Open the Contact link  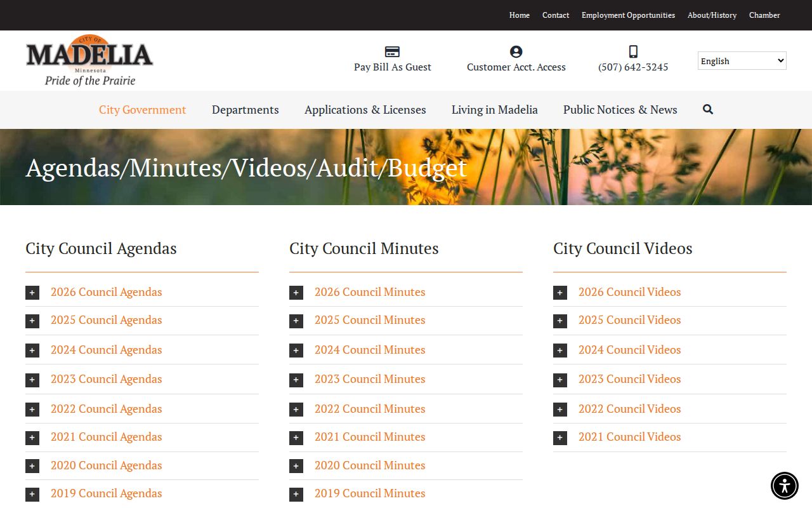(x=556, y=15)
